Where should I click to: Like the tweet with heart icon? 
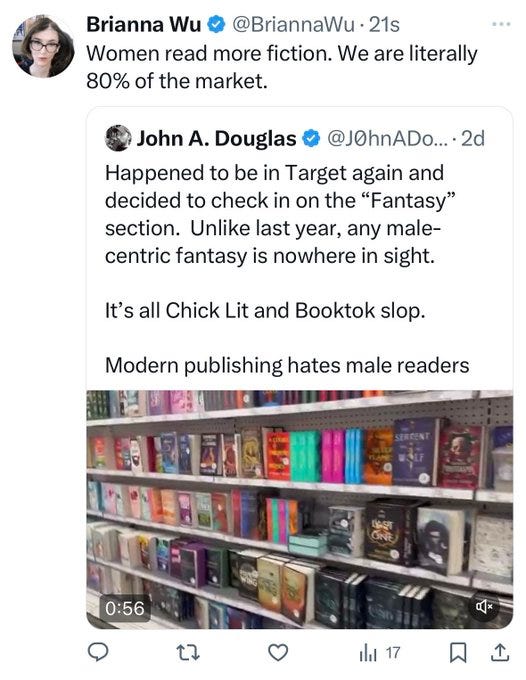278,652
